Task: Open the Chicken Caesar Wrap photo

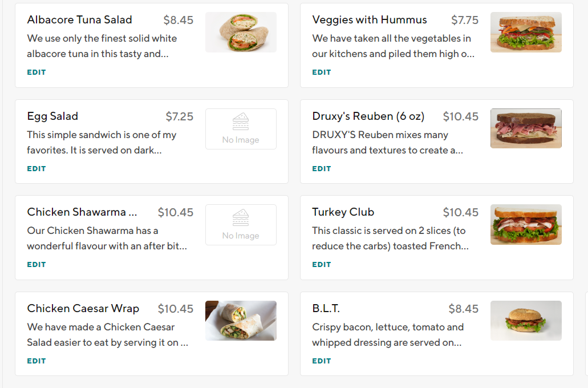Action: pyautogui.click(x=241, y=321)
